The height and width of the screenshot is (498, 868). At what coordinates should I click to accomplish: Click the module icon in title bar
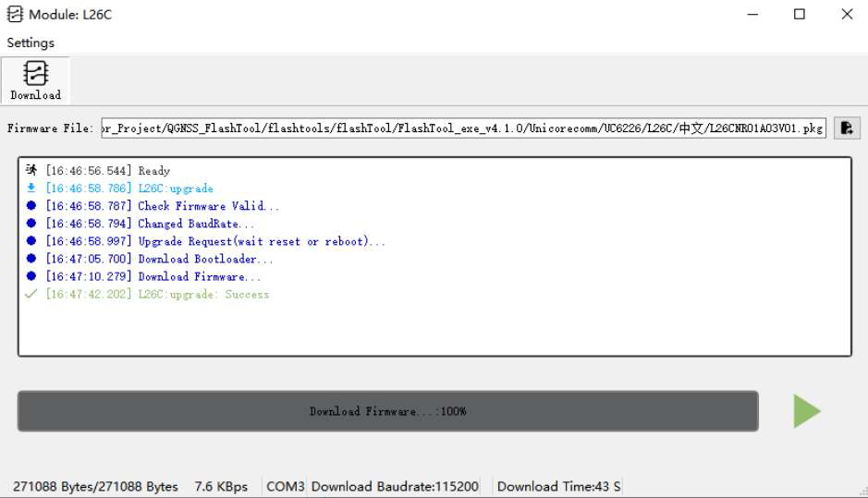[x=15, y=15]
